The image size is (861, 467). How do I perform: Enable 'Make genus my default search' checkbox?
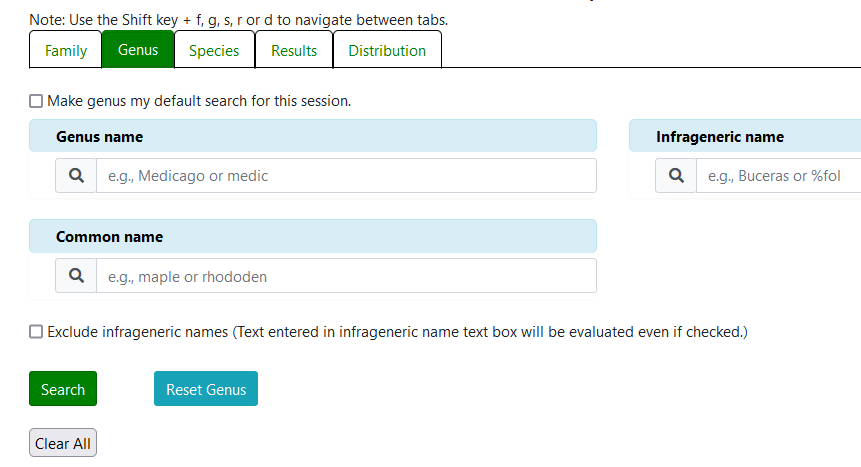[x=37, y=101]
